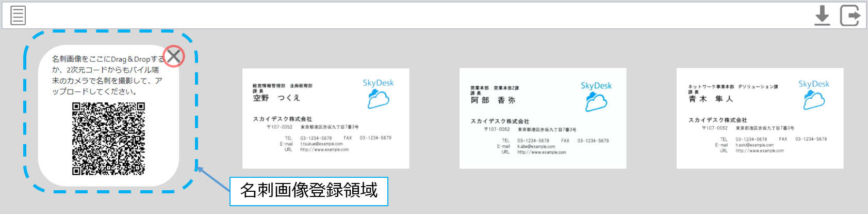
Task: Click the QR code image
Action: point(108,139)
